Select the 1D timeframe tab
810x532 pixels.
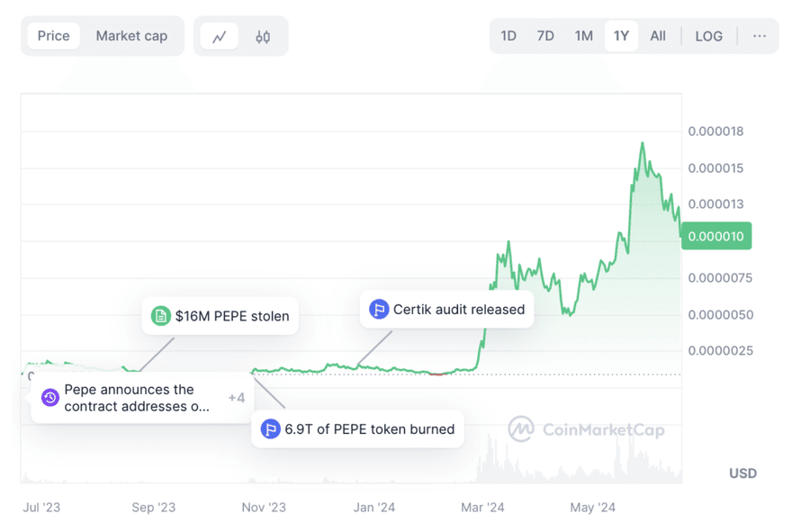click(x=508, y=36)
